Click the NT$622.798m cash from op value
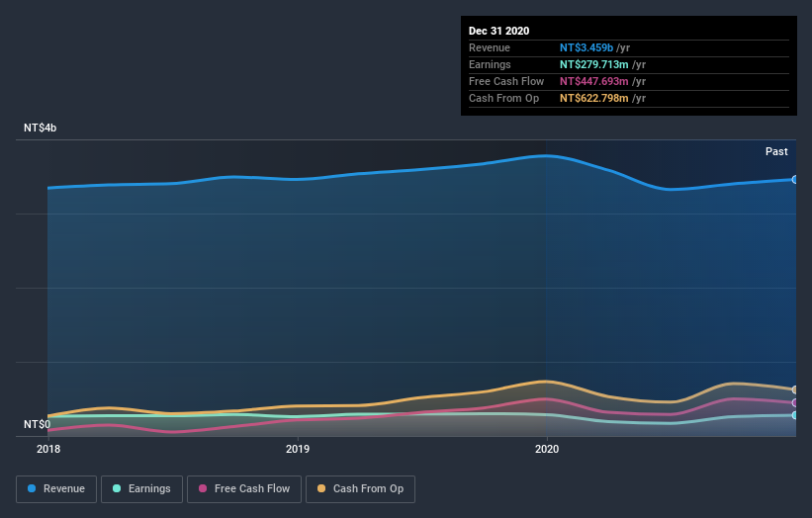812x518 pixels. pos(594,98)
